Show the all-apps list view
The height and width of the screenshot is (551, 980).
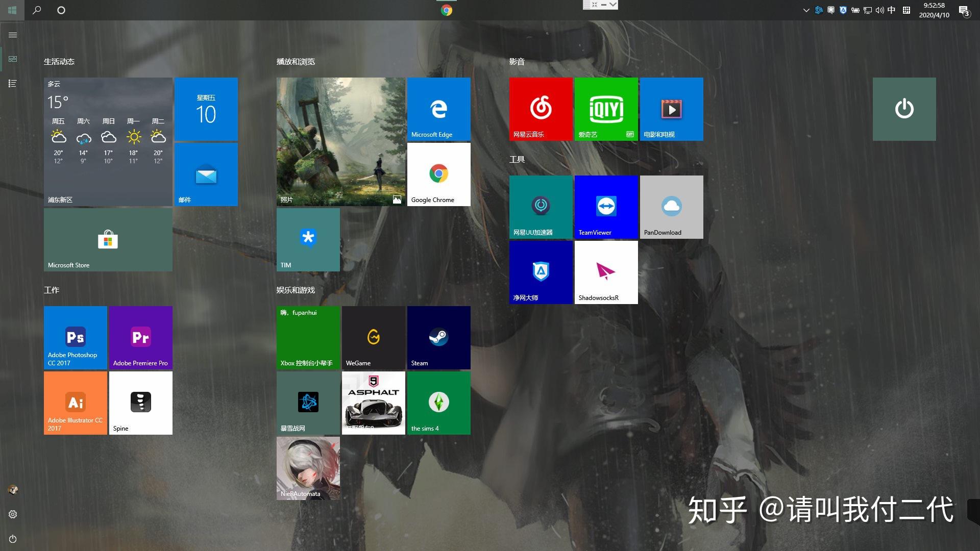tap(12, 83)
